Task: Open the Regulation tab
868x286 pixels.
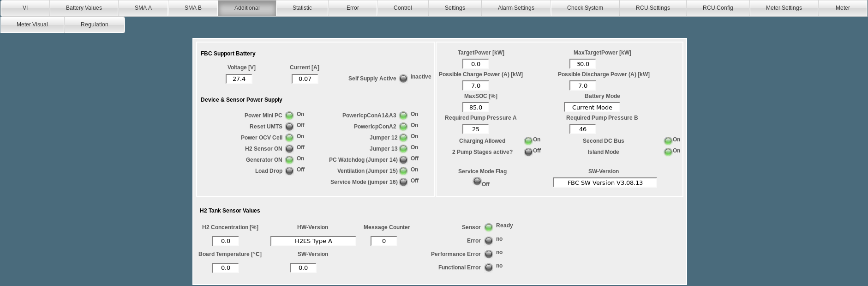Action: click(x=95, y=24)
